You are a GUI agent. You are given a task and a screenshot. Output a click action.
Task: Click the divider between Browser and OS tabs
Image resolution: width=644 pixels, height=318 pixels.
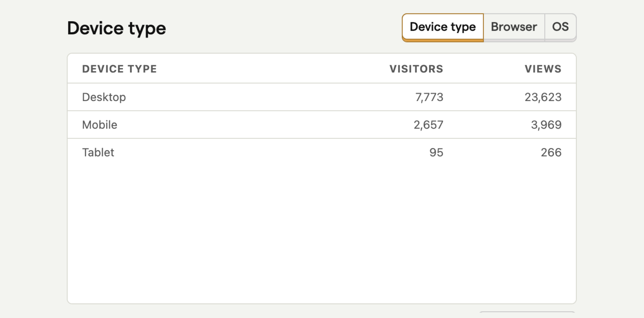coord(545,27)
